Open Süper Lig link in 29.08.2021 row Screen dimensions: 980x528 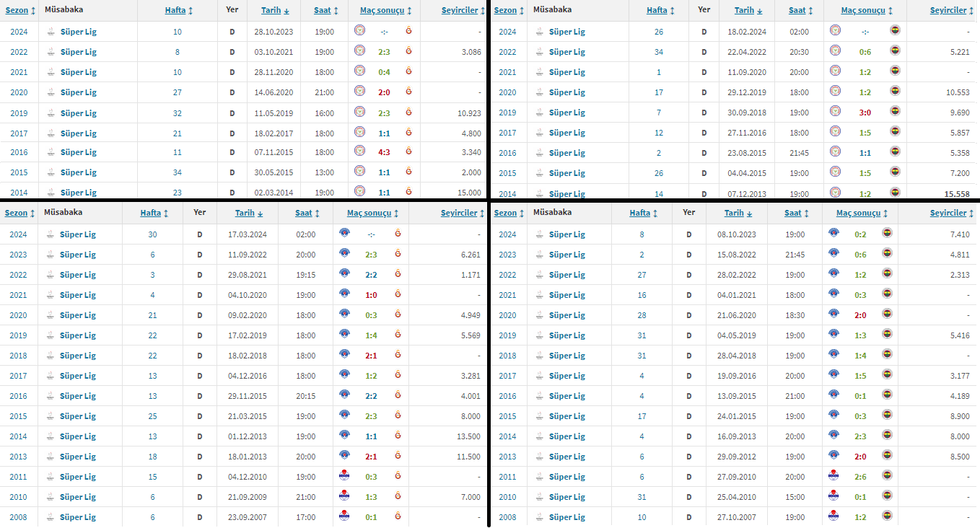78,275
